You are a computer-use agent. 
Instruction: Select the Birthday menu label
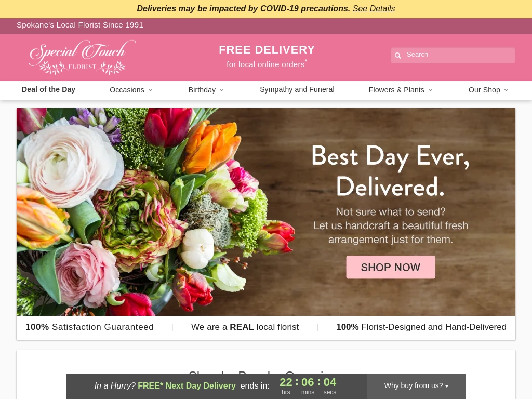point(202,90)
